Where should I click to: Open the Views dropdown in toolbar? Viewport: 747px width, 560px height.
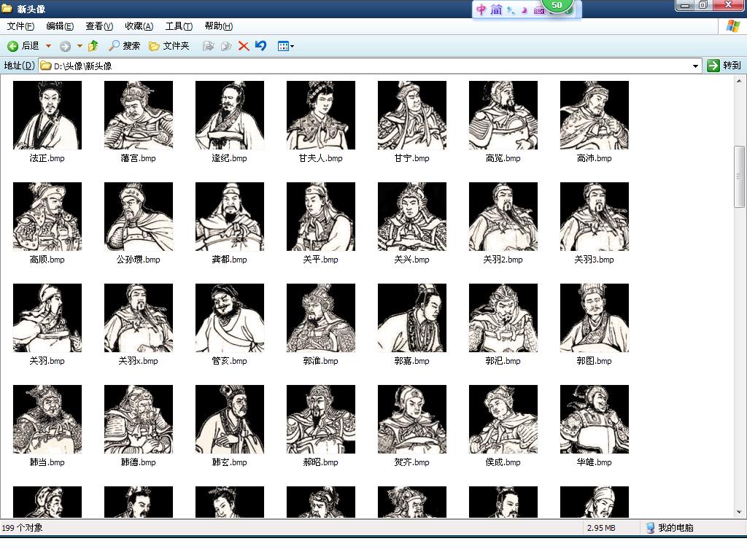click(285, 46)
